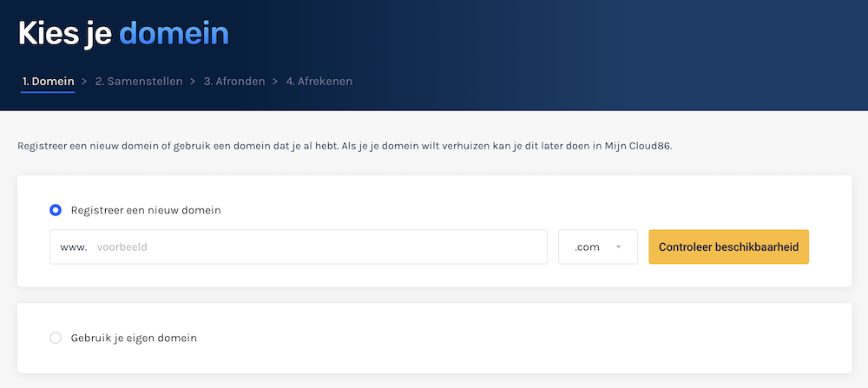The image size is (868, 388).
Task: Open the .com domain extension dropdown
Action: tap(597, 247)
